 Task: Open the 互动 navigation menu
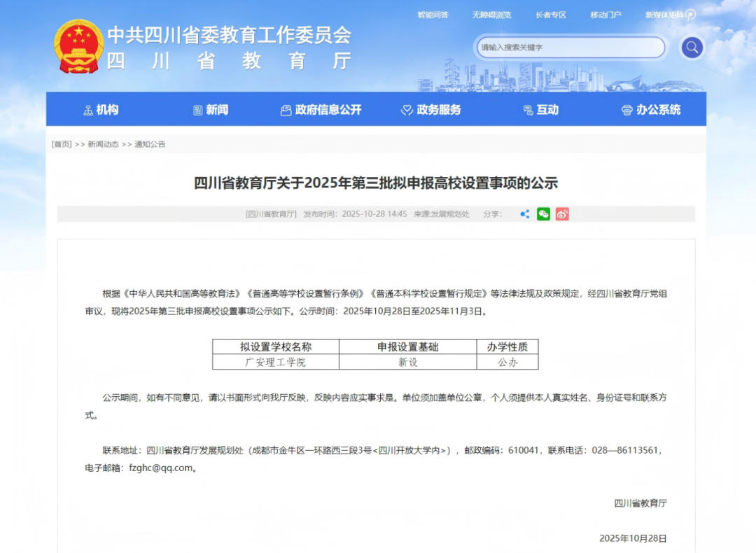click(541, 110)
